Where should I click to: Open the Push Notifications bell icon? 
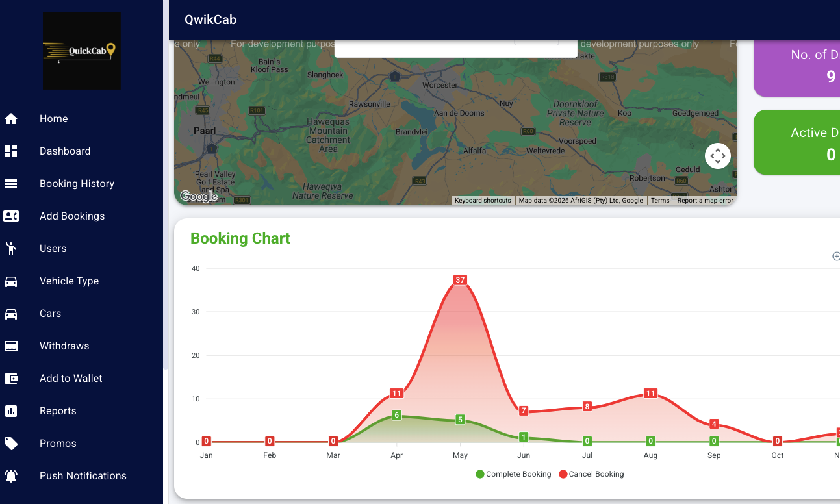[x=11, y=476]
